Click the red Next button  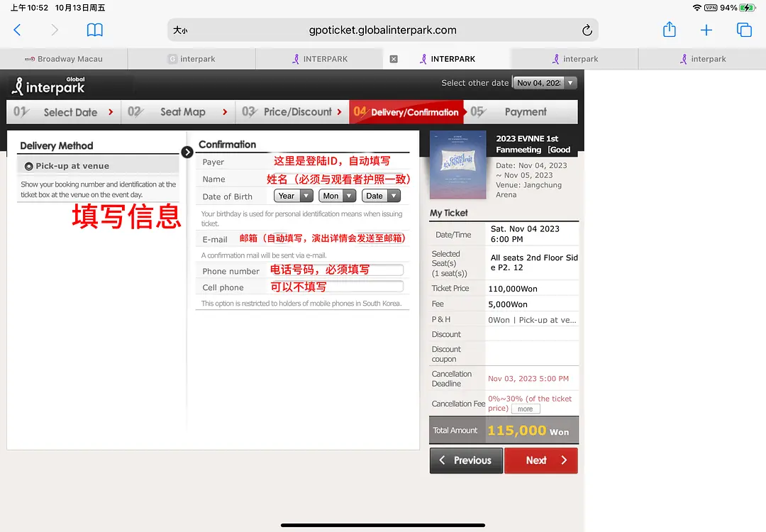[540, 460]
